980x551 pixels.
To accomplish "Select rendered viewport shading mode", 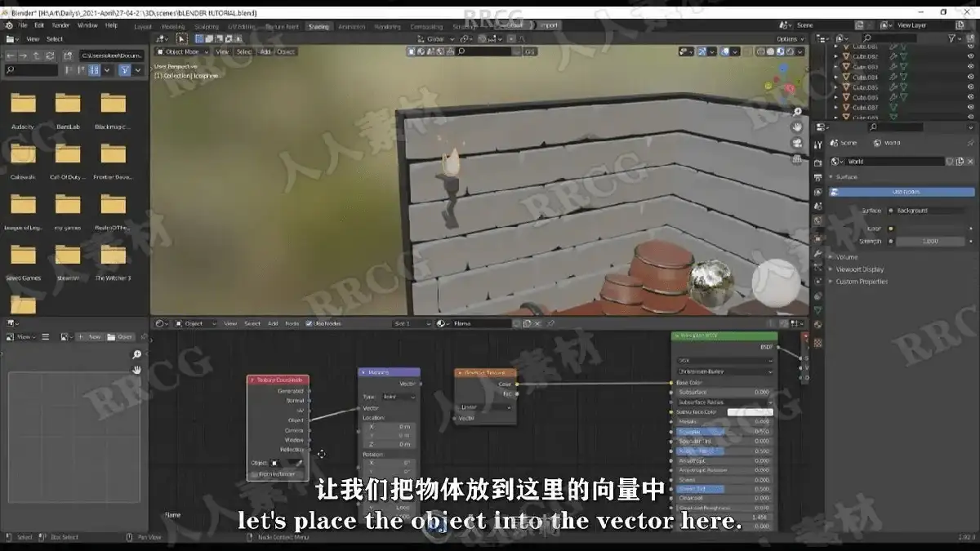I will click(791, 51).
